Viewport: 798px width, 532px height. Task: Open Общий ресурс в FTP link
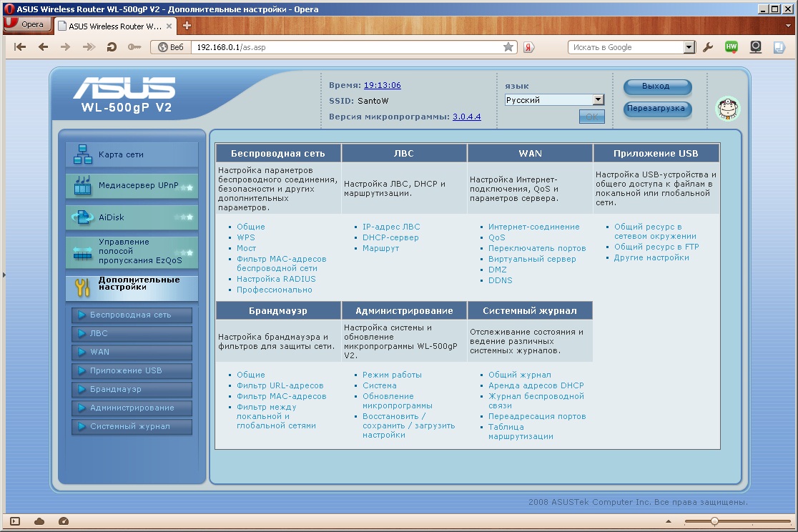[656, 247]
